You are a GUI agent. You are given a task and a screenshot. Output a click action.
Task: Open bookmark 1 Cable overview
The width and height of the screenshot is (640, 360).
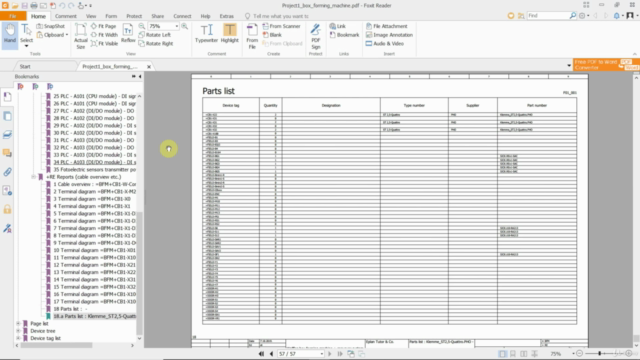coord(95,184)
